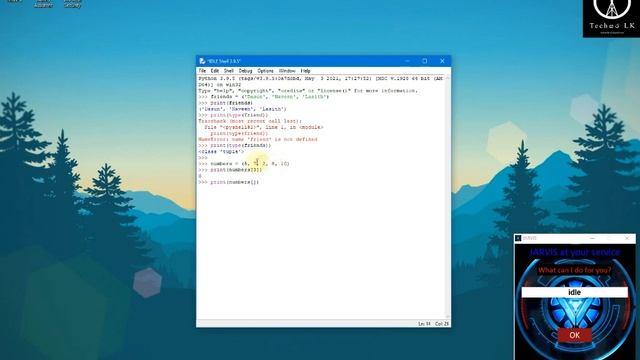The image size is (640, 360).
Task: Click the 'friends = (...)' assignment line
Action: click(264, 97)
